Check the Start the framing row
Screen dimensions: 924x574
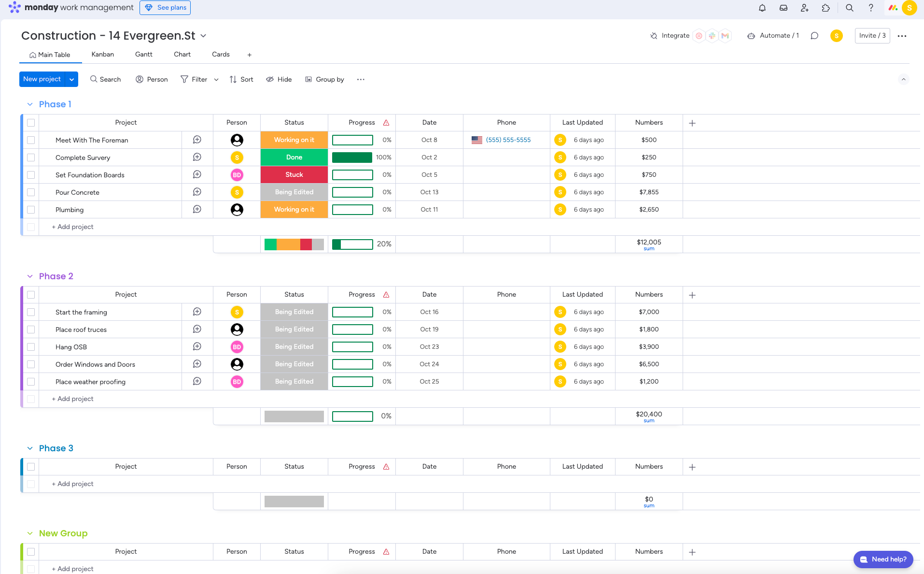coord(31,312)
